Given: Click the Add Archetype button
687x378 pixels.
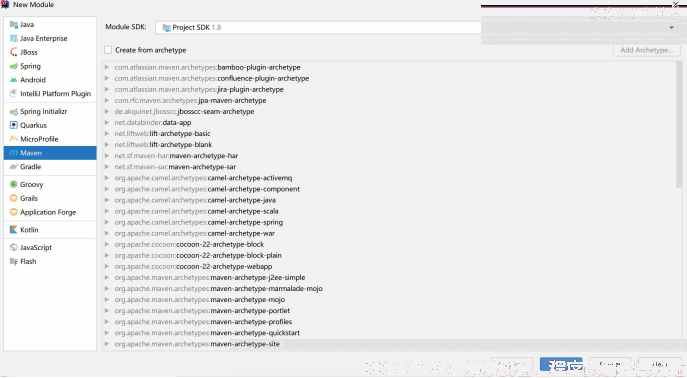Looking at the screenshot, I should click(646, 50).
